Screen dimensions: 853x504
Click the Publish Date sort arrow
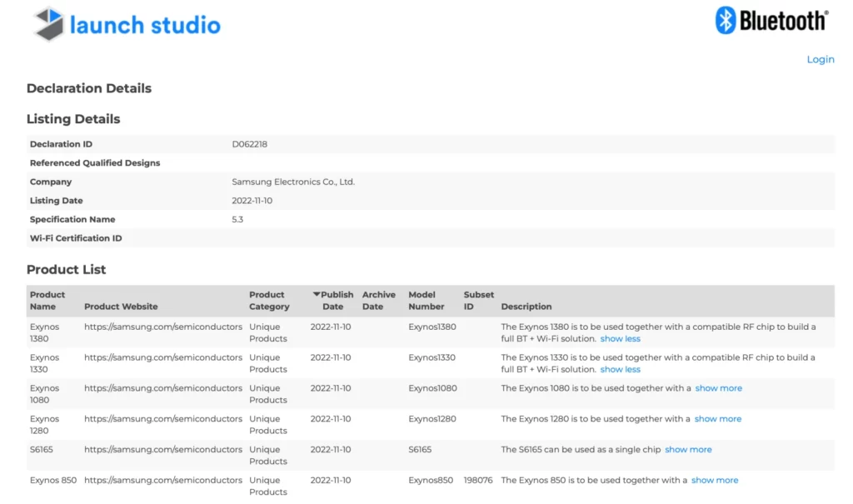[x=316, y=294]
